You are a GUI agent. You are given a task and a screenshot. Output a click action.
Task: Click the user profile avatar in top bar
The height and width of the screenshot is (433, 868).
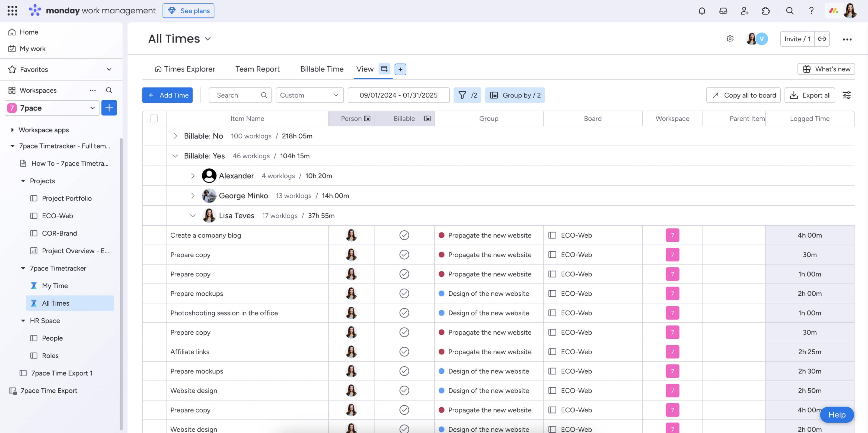[850, 11]
